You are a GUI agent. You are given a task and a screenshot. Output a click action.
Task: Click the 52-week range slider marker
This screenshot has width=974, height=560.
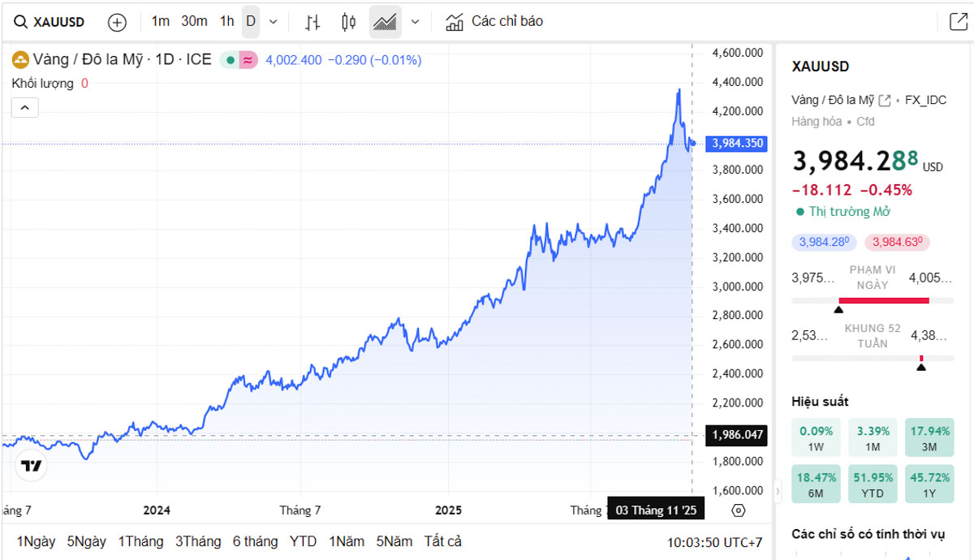click(920, 367)
